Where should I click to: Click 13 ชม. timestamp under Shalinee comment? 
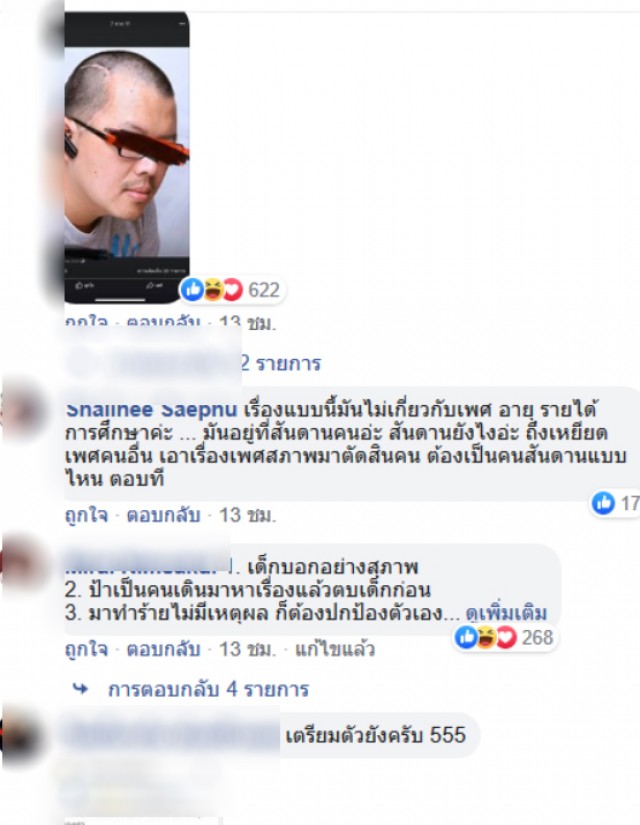coord(247,515)
